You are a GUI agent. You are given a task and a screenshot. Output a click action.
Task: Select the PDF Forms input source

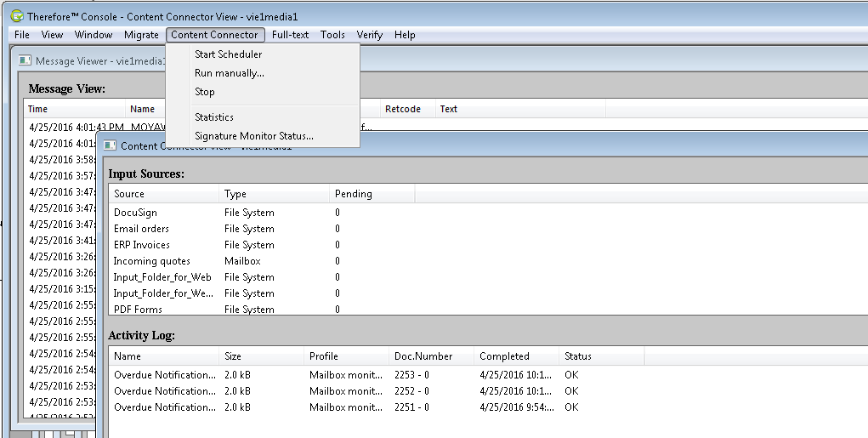click(138, 309)
